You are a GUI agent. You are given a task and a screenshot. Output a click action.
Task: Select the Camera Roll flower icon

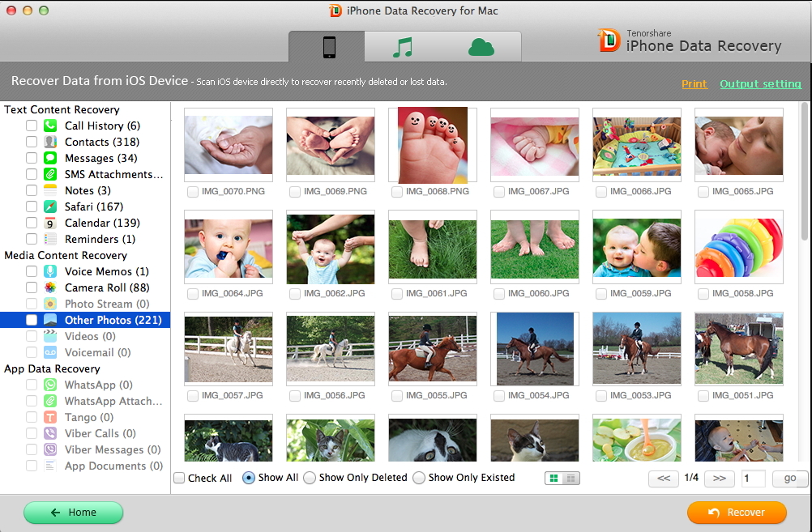(x=50, y=287)
